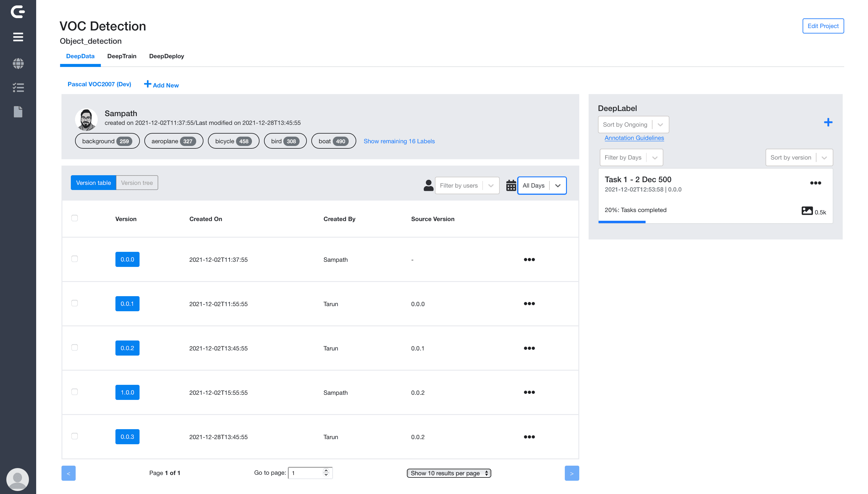The height and width of the screenshot is (494, 868).
Task: Open the hamburger menu in sidebar
Action: click(18, 37)
